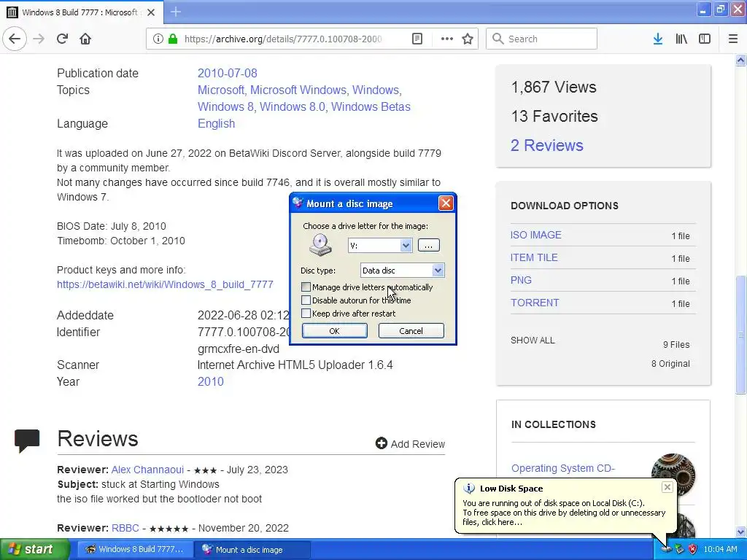The image size is (747, 560).
Task: Go back to the previous page
Action: point(15,39)
